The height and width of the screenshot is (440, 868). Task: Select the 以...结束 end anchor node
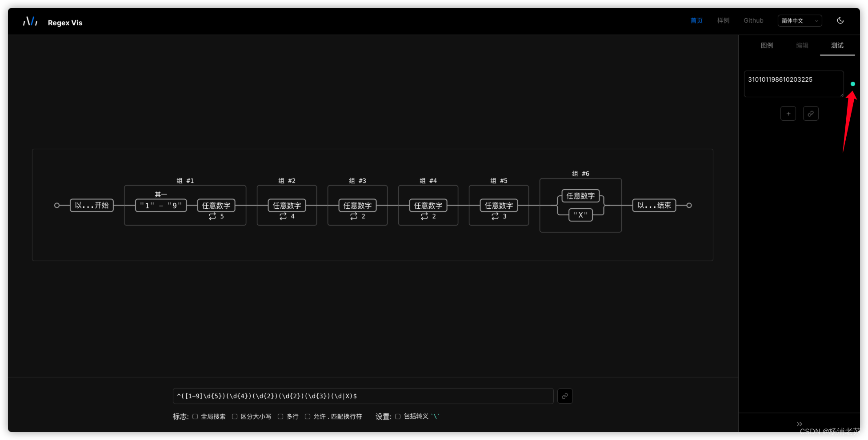(654, 205)
